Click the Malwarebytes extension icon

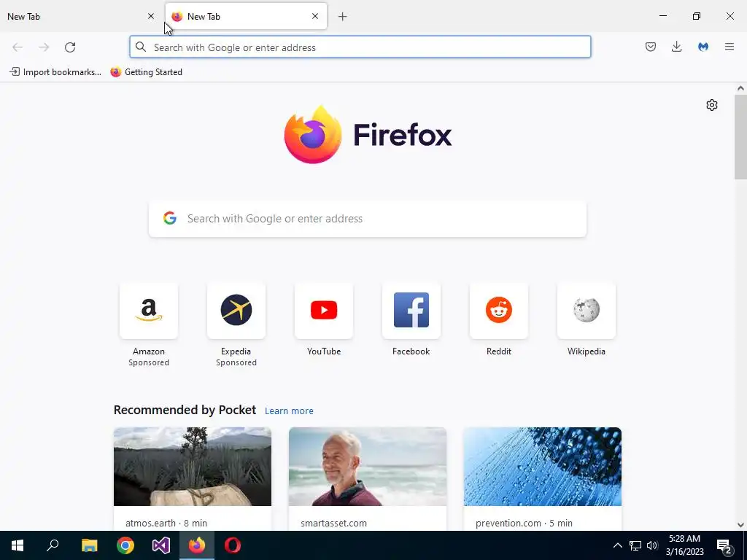coord(703,47)
